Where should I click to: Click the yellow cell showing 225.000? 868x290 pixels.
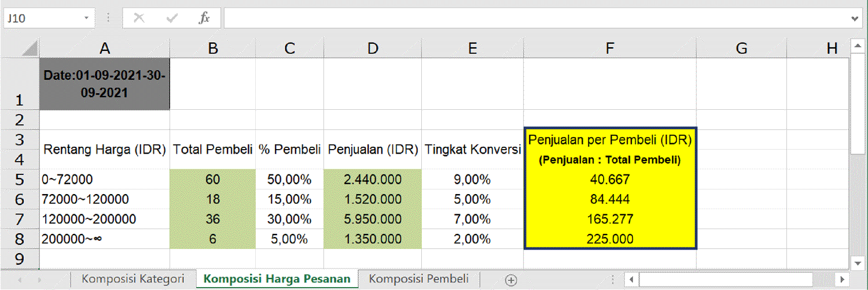coord(610,239)
